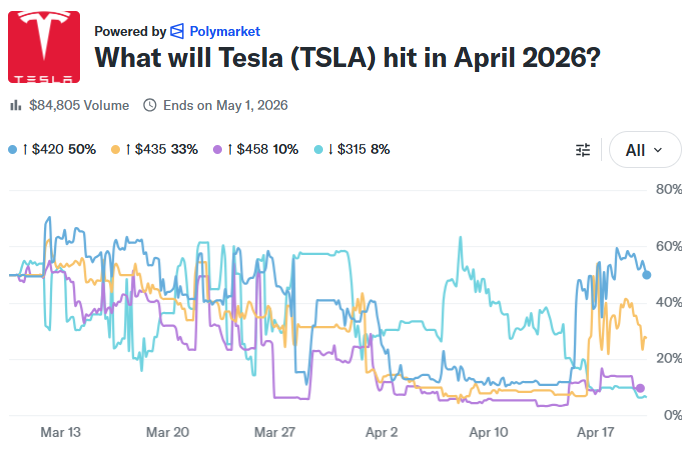The width and height of the screenshot is (692, 454).
Task: Open chart settings sliders icon
Action: pyautogui.click(x=584, y=150)
